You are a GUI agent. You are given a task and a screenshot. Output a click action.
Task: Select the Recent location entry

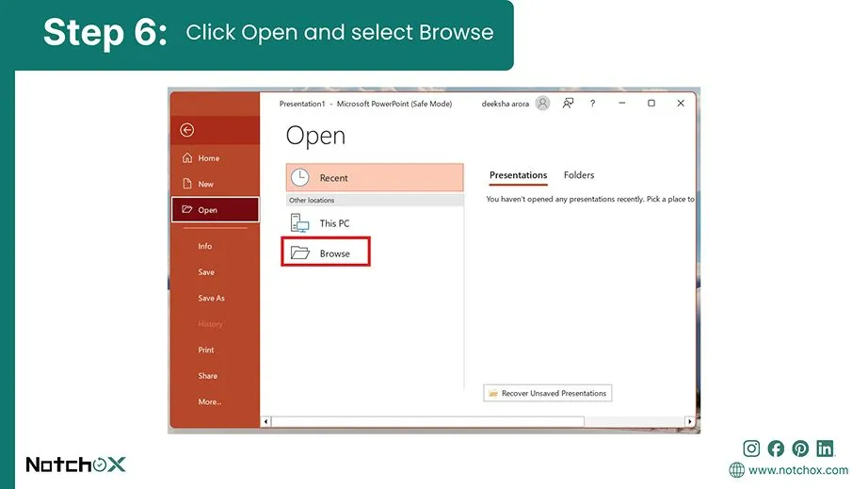(375, 178)
